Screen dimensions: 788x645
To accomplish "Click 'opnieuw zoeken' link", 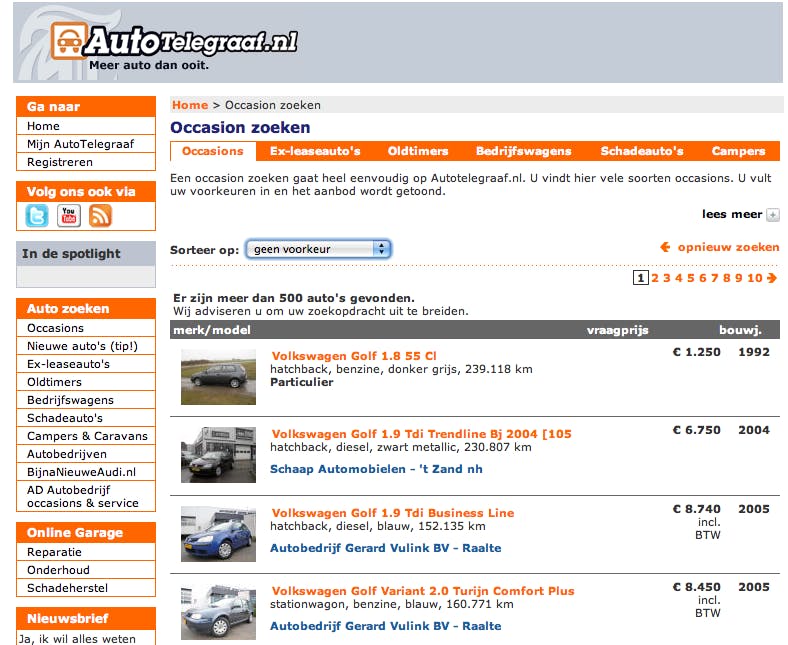I will tap(728, 247).
